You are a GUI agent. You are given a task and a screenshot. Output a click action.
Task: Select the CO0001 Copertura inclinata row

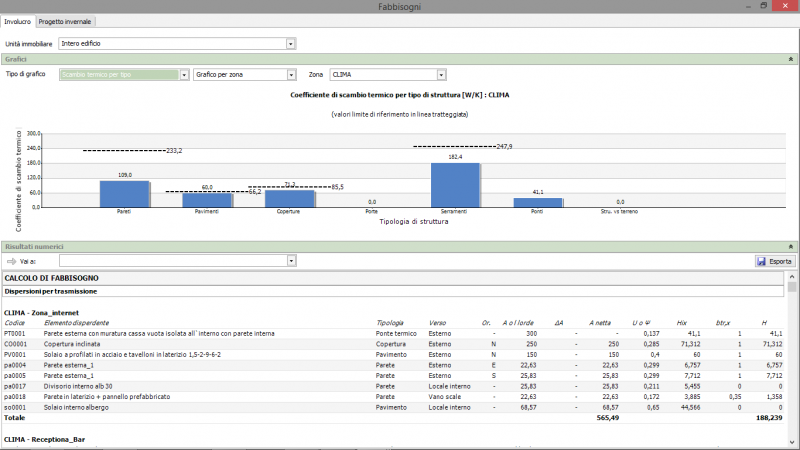point(200,343)
